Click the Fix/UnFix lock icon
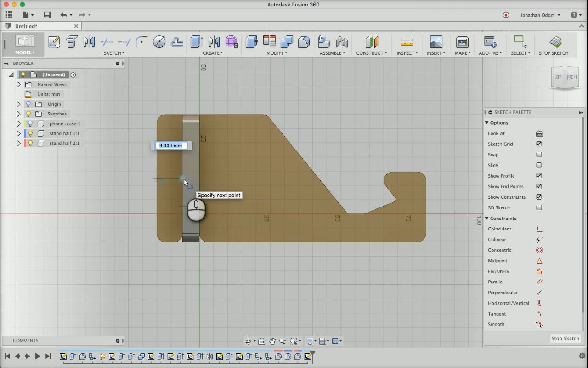 [x=539, y=271]
